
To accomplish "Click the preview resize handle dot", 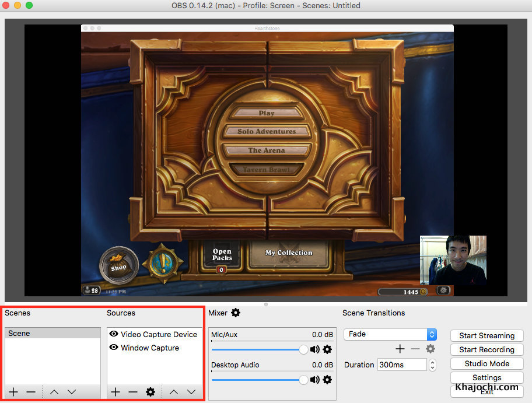I will coord(266,304).
